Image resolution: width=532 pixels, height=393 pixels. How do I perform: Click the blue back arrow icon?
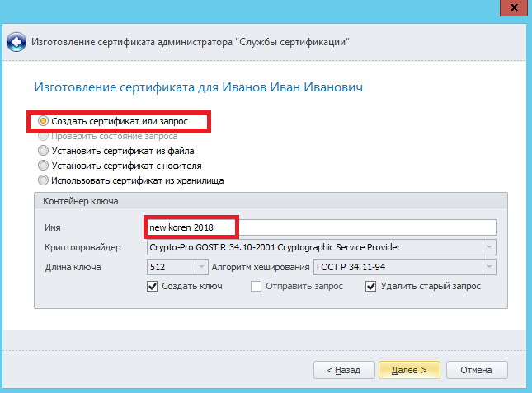click(x=16, y=42)
